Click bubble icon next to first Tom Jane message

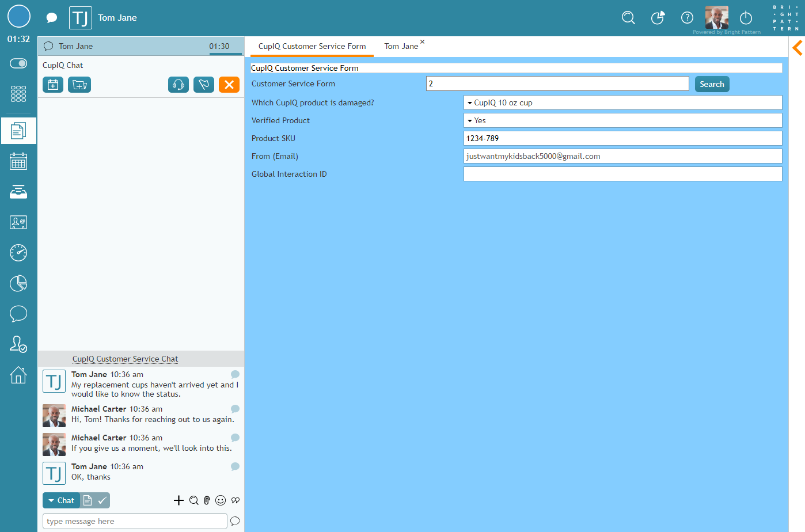235,374
